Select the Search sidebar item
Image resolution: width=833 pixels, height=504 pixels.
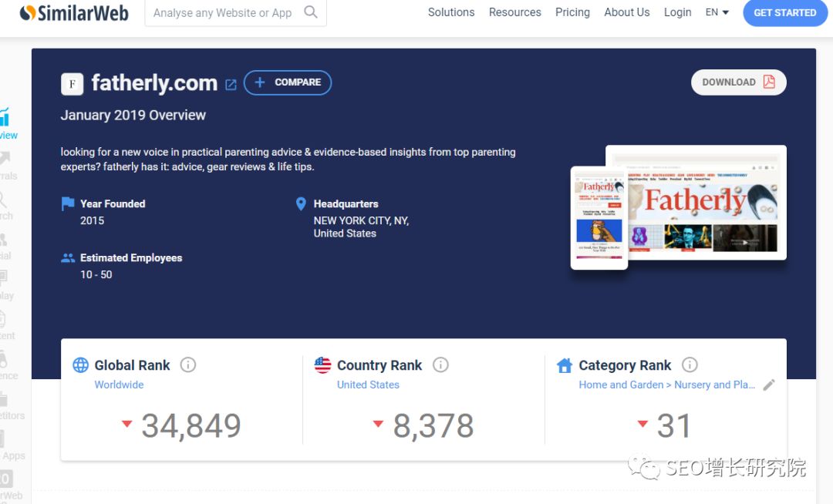(x=6, y=206)
